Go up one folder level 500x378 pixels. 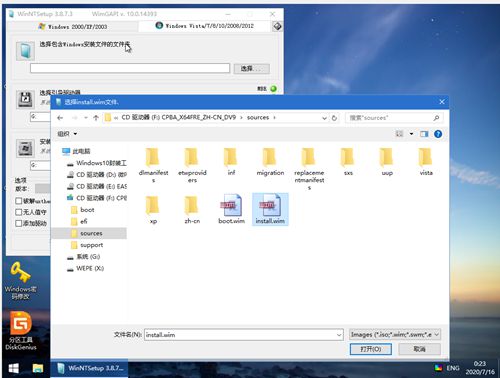[96, 118]
